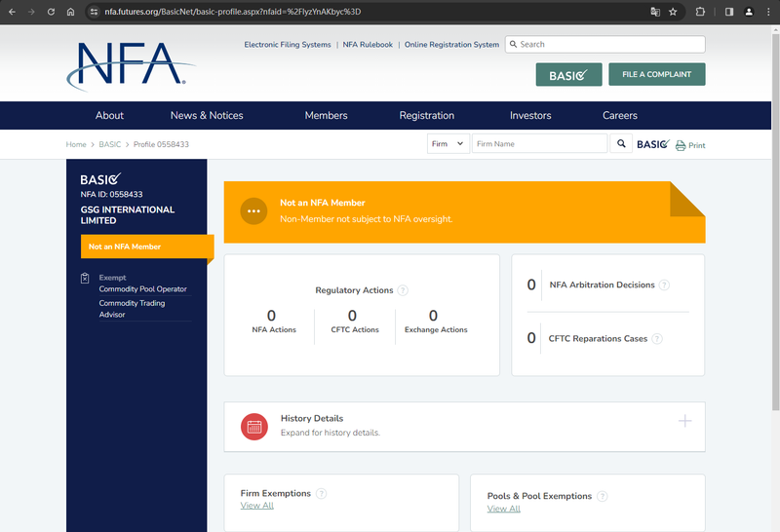Click the FILE A COMPLAINT button

click(x=656, y=74)
